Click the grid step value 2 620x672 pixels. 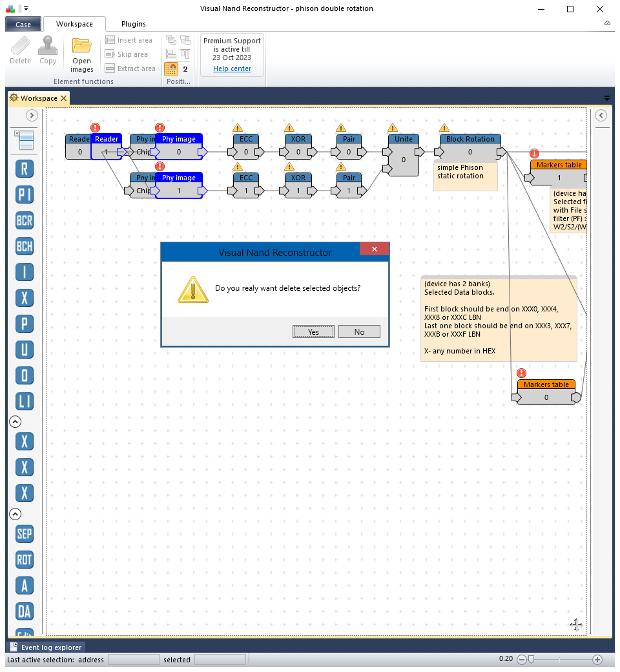click(x=185, y=69)
